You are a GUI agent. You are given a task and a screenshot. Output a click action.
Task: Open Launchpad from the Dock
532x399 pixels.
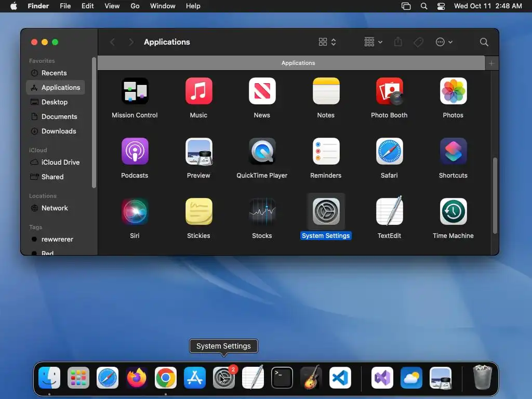(x=78, y=378)
